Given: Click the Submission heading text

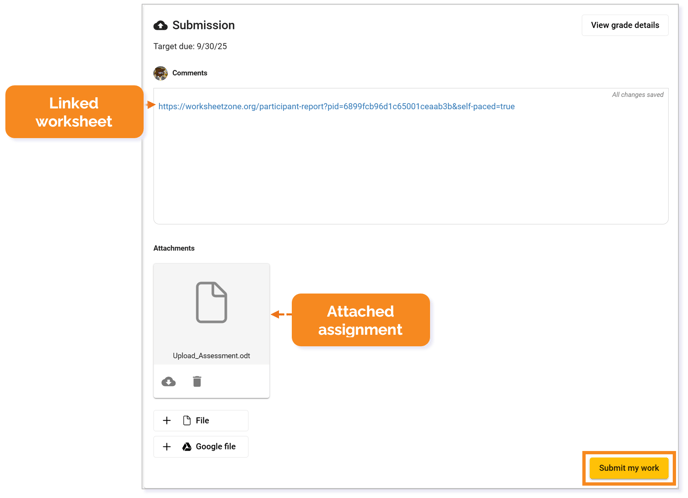Looking at the screenshot, I should pos(204,25).
